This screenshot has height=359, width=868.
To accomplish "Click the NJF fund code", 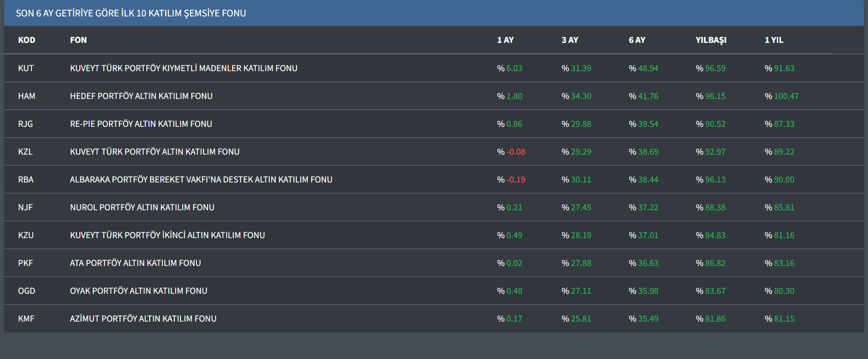I will pyautogui.click(x=25, y=208).
